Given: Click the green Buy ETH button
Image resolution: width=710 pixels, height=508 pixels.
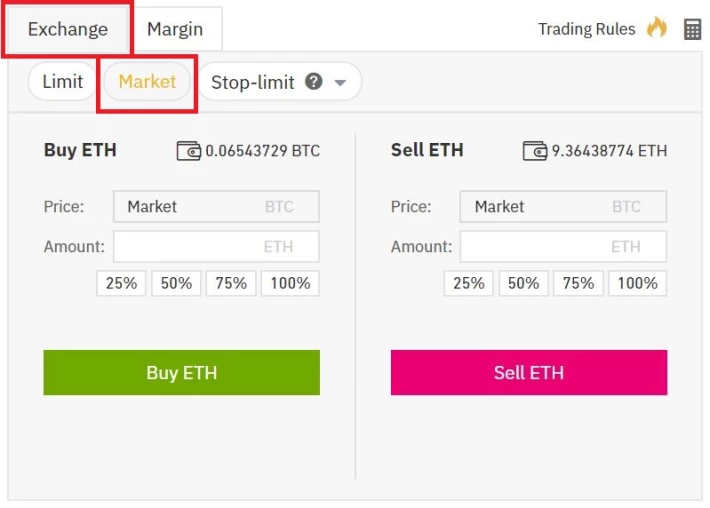Looking at the screenshot, I should click(x=182, y=372).
